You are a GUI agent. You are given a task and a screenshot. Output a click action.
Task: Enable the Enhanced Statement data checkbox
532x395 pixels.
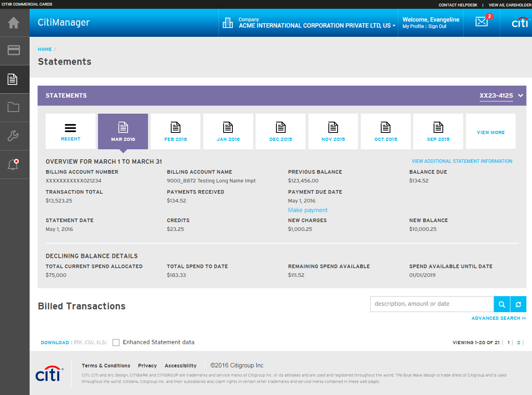(116, 343)
